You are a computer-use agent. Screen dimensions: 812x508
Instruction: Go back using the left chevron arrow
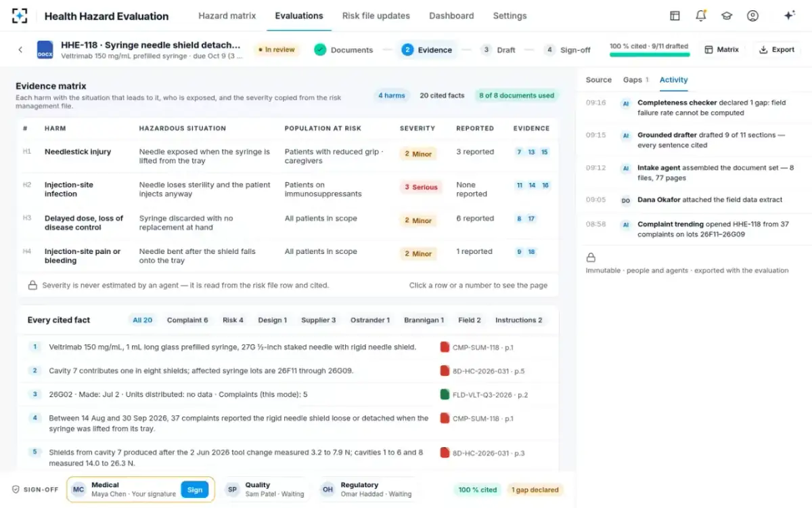(20, 49)
